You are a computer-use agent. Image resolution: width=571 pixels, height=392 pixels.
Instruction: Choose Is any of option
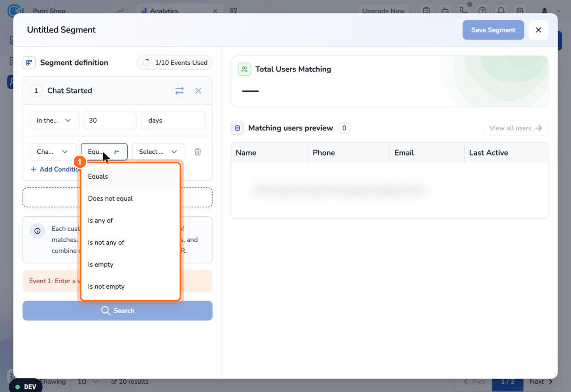coord(130,220)
